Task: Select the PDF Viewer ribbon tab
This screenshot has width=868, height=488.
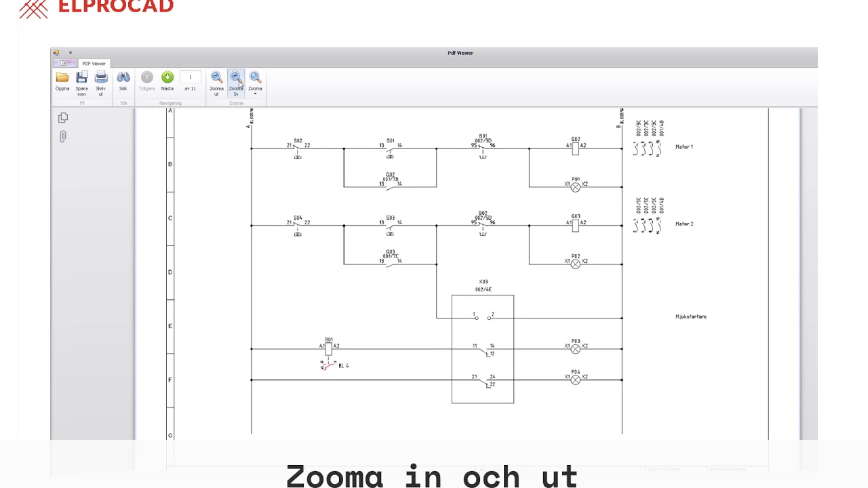Action: 94,64
